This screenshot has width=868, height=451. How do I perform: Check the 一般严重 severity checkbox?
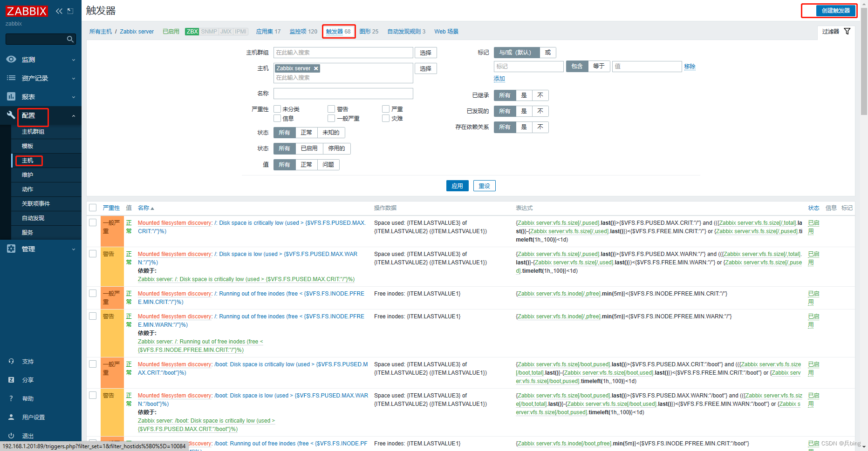pyautogui.click(x=331, y=118)
